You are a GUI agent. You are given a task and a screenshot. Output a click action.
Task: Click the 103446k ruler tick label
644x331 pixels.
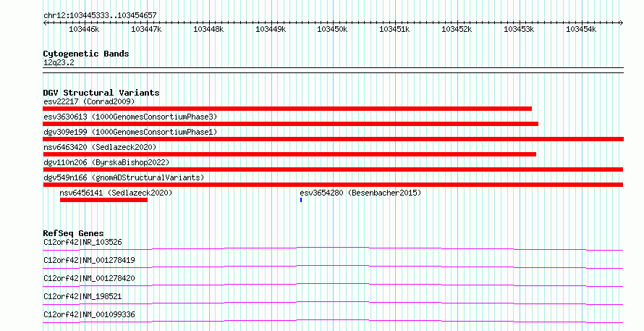(84, 29)
